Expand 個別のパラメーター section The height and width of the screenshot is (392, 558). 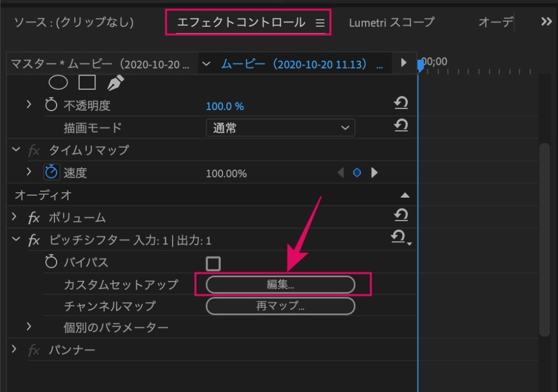tap(29, 326)
